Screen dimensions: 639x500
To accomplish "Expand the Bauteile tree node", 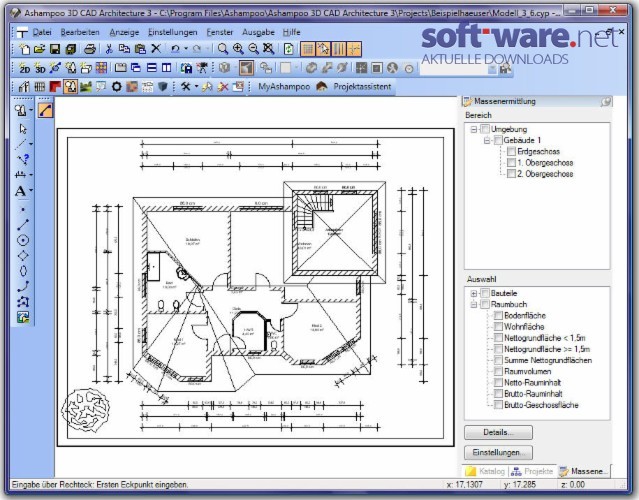I will pos(474,293).
